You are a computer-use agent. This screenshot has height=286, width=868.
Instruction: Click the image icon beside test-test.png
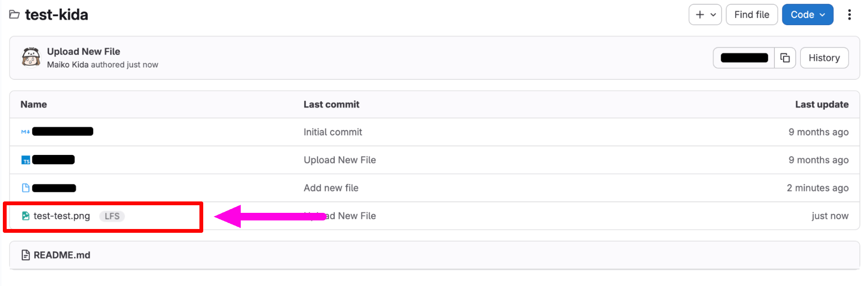pos(26,216)
